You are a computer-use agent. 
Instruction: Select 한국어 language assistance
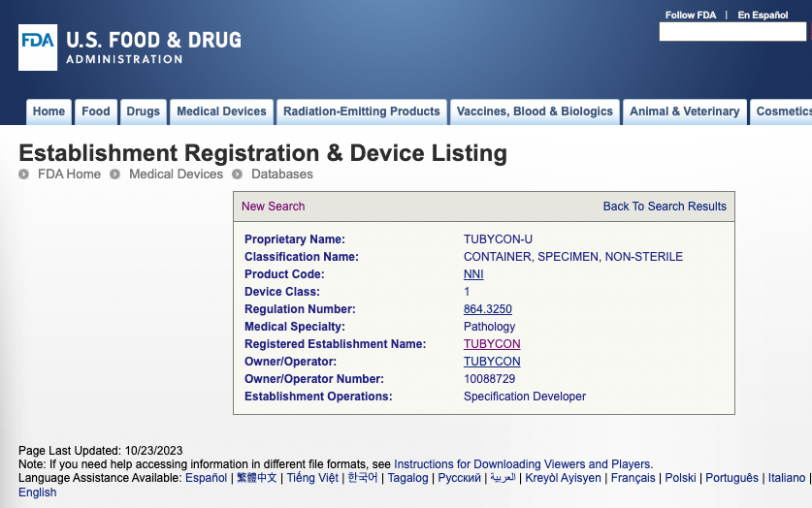363,478
